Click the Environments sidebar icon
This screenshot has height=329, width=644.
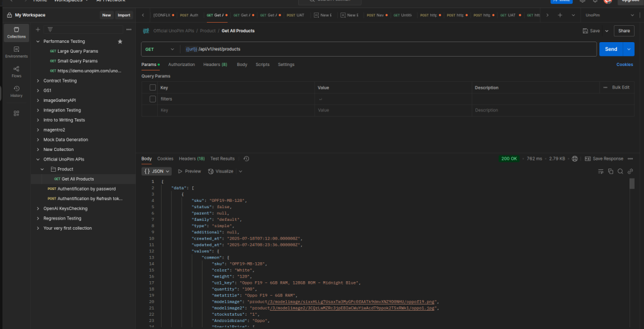[16, 52]
